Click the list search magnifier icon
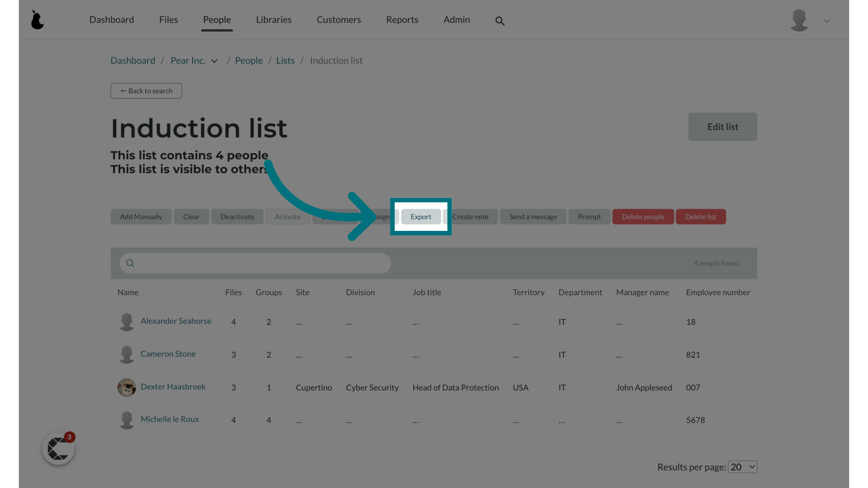The height and width of the screenshot is (488, 868). 130,263
